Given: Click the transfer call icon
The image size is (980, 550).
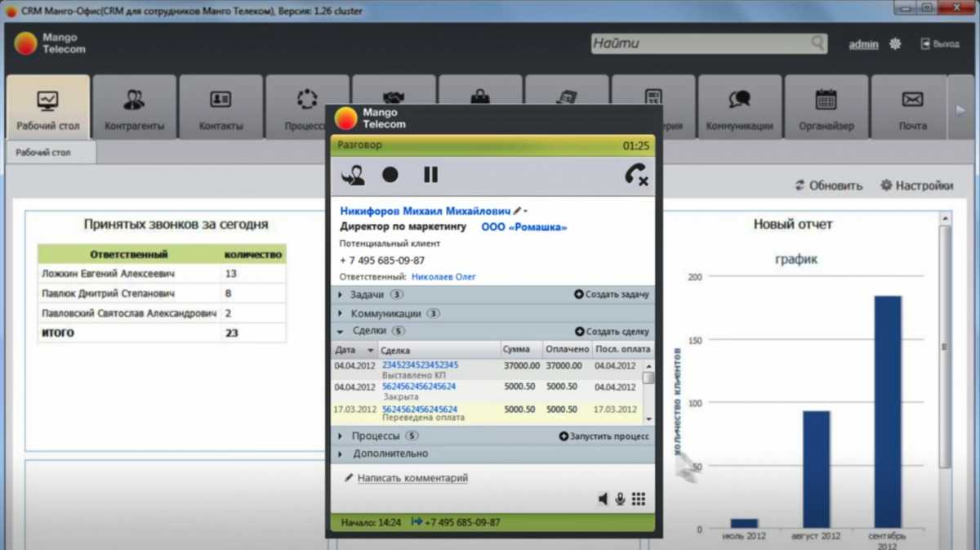Looking at the screenshot, I should [x=353, y=175].
